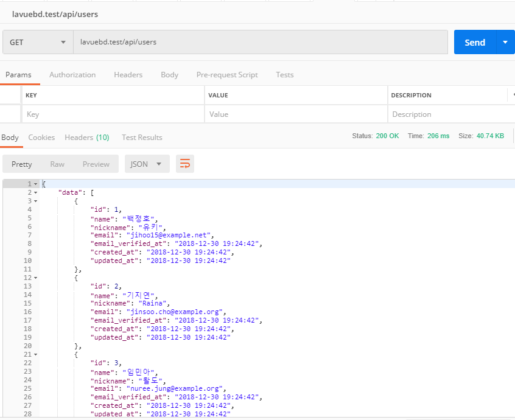Switch to the Tests tab

coord(284,75)
